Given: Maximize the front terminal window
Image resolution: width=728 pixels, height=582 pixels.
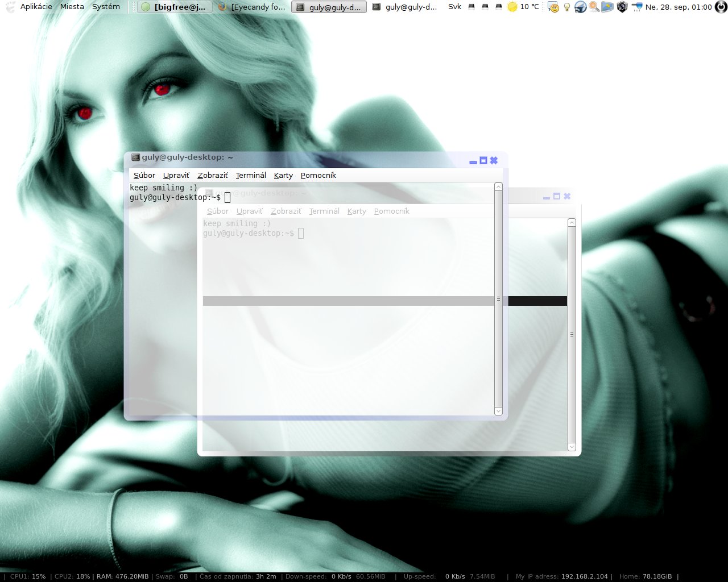Looking at the screenshot, I should coord(483,161).
